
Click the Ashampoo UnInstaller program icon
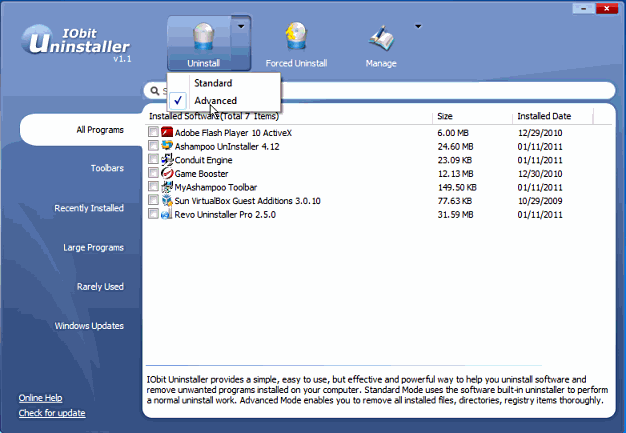tap(167, 146)
